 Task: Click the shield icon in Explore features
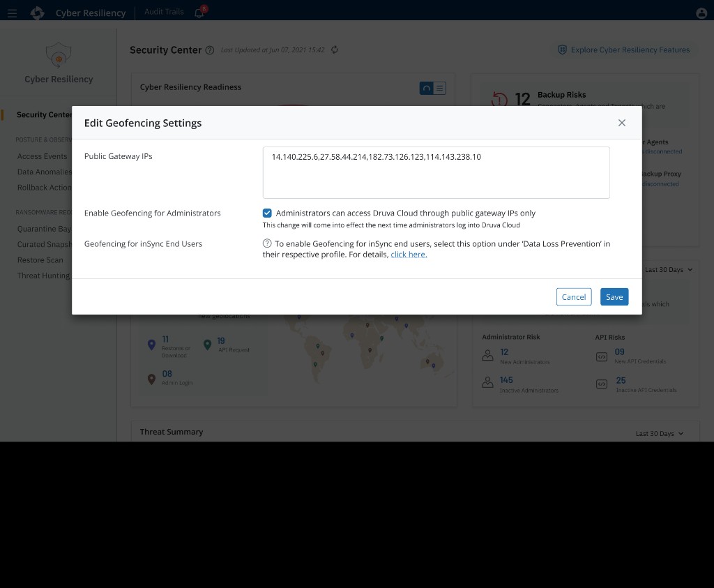pos(563,50)
